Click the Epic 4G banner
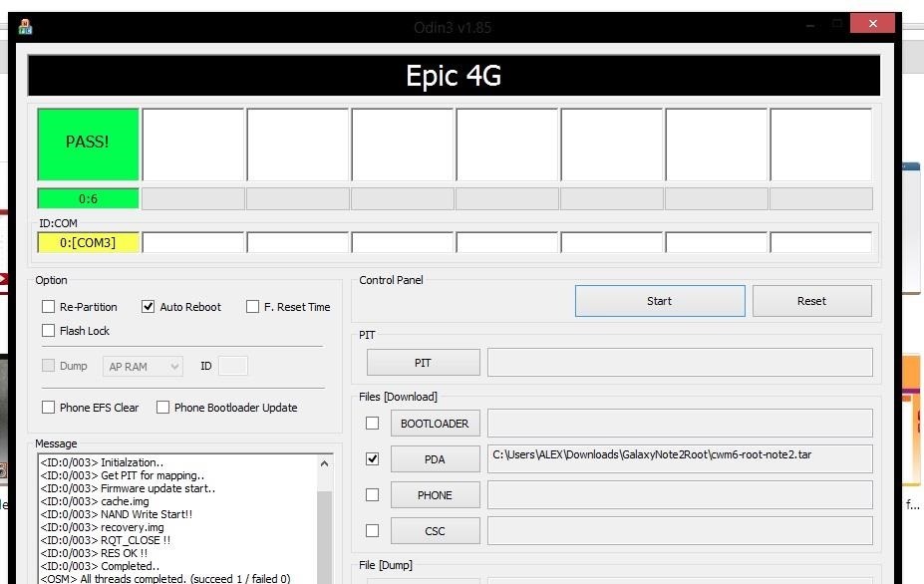Image resolution: width=924 pixels, height=584 pixels. click(454, 76)
